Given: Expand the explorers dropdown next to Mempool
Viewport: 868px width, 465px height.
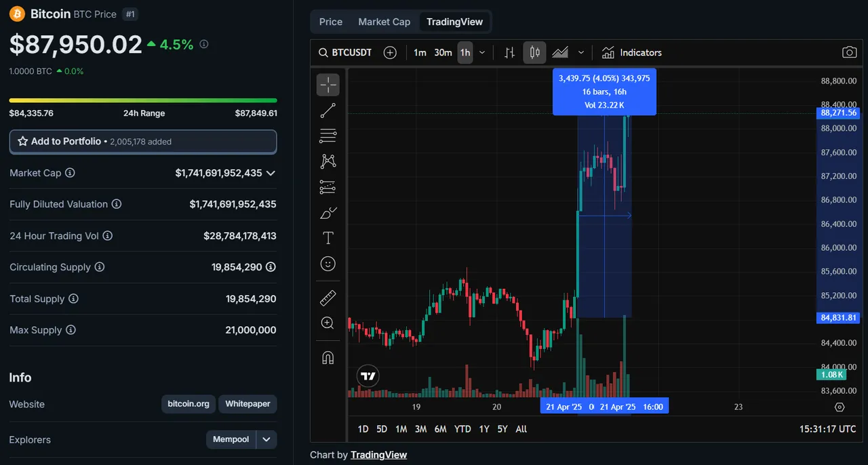Looking at the screenshot, I should click(267, 439).
